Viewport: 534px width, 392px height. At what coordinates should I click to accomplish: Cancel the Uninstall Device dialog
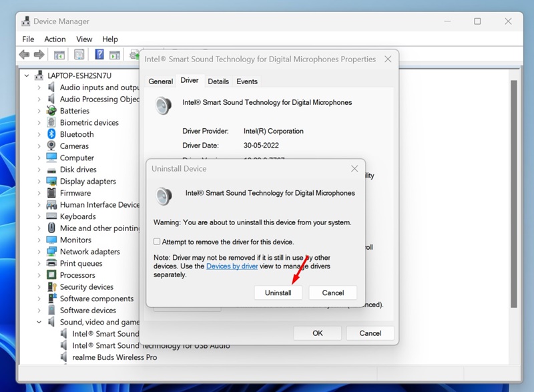click(x=332, y=293)
